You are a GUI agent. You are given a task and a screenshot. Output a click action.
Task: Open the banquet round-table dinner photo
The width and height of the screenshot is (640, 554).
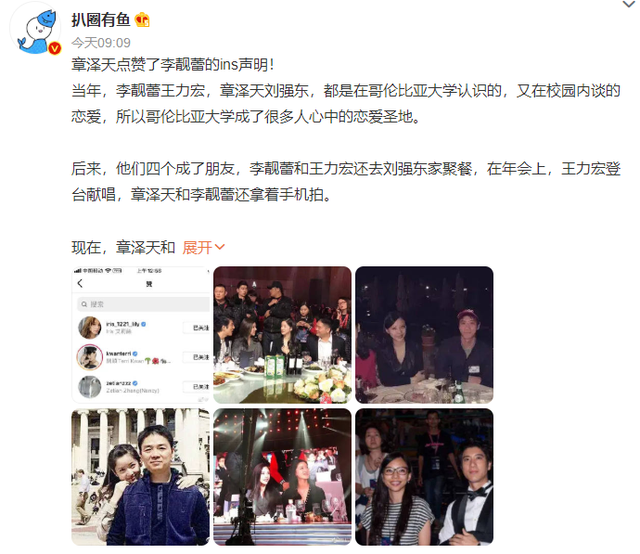pos(282,335)
